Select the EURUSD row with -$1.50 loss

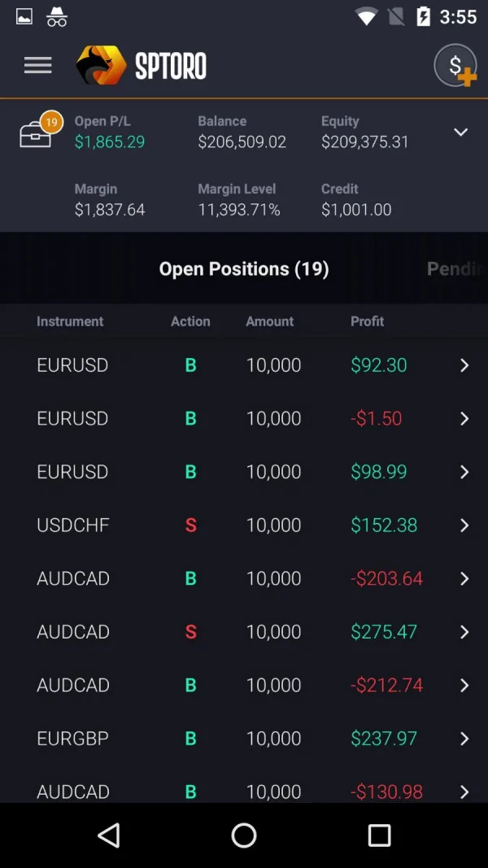[x=244, y=418]
